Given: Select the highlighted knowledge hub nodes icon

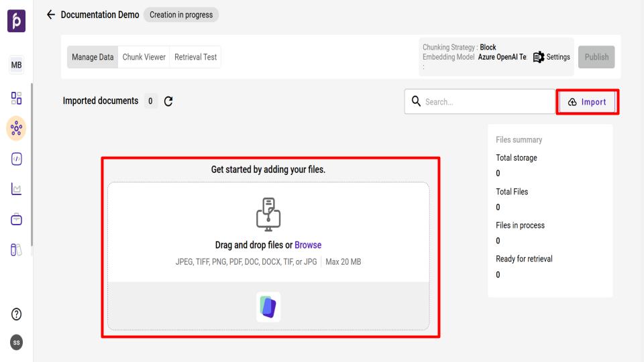Looking at the screenshot, I should click(x=16, y=129).
